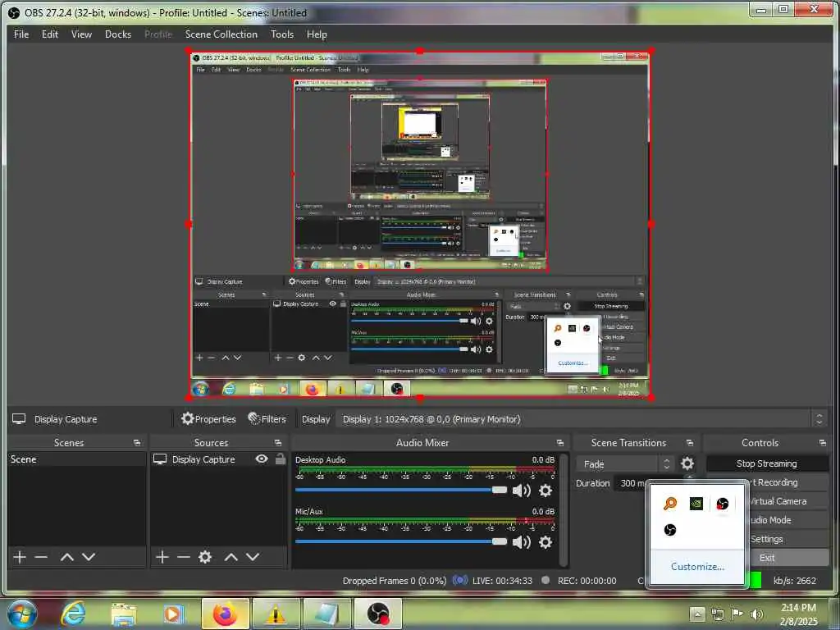Open Windows Explorer folder on taskbar

click(124, 614)
